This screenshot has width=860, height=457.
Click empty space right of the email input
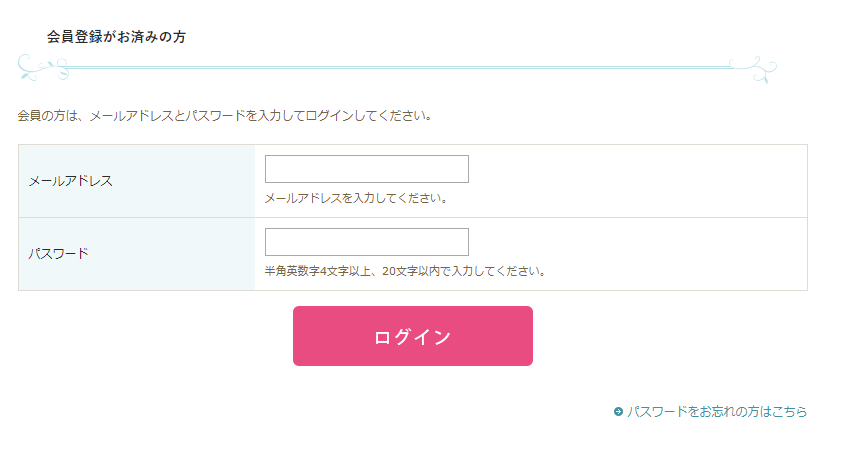tap(636, 169)
